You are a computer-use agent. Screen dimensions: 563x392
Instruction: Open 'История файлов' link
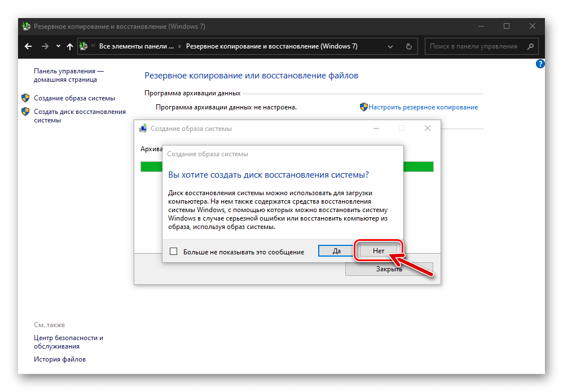60,359
